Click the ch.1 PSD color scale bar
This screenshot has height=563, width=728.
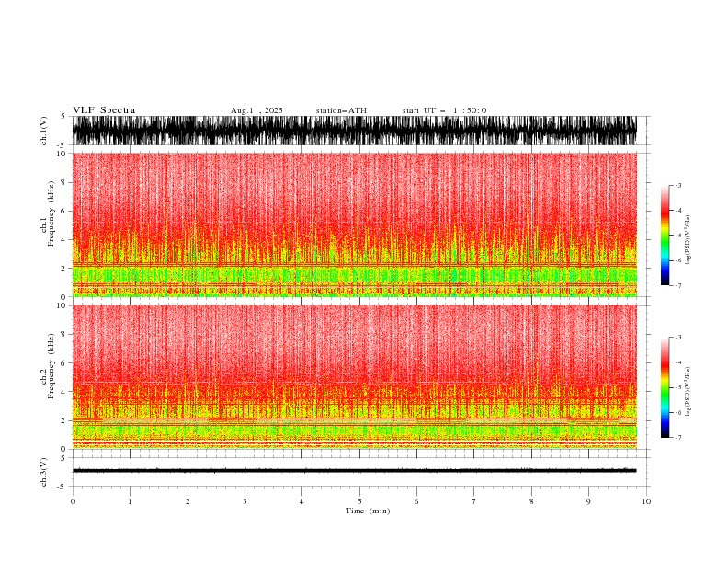click(665, 236)
